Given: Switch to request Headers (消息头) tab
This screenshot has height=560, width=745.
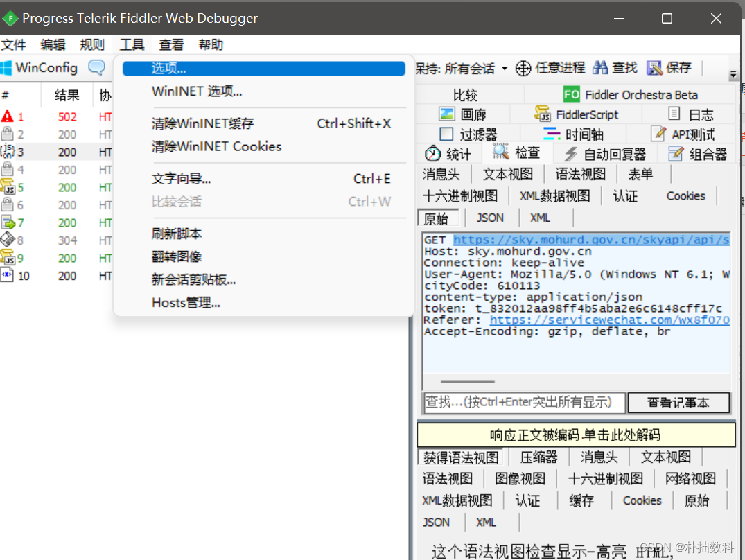Looking at the screenshot, I should click(441, 175).
